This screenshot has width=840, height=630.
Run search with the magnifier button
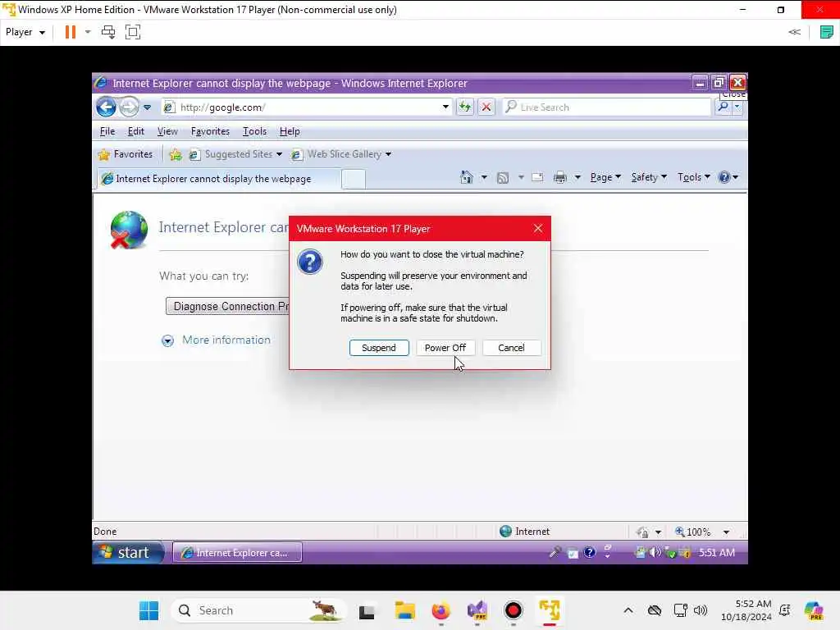click(x=724, y=107)
